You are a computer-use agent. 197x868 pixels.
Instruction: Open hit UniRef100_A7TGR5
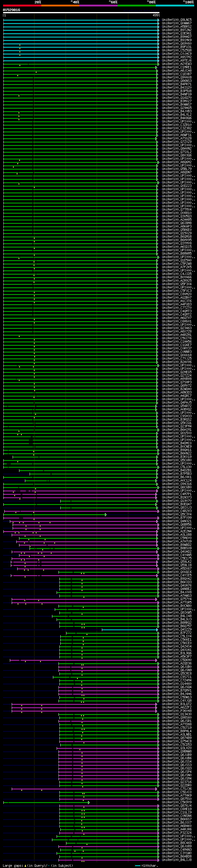pyautogui.click(x=177, y=603)
